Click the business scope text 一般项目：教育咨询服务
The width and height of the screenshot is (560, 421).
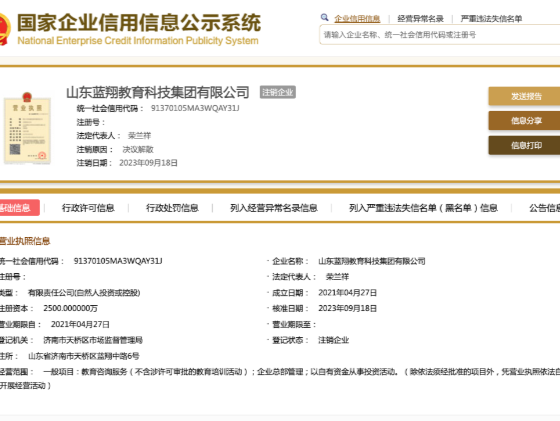click(85, 372)
